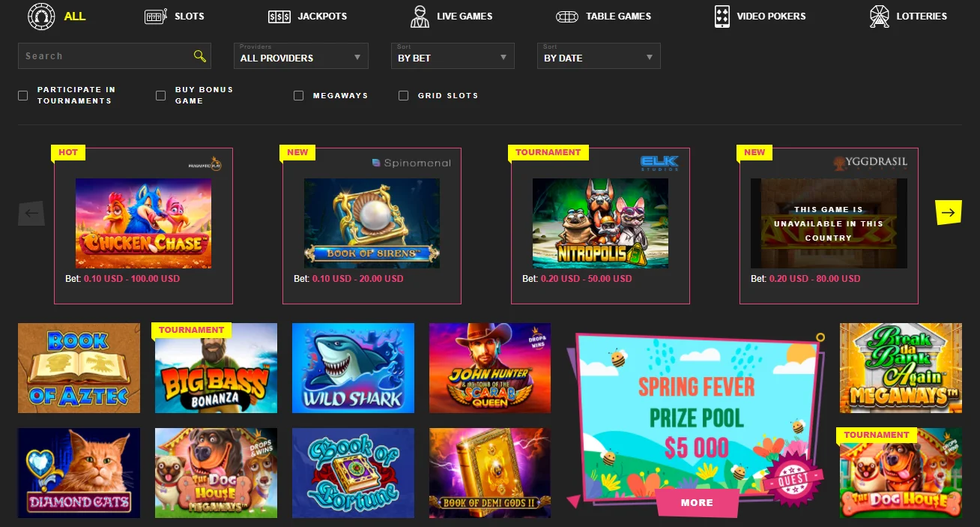The image size is (980, 527).
Task: Open the Sort By Bet dropdown
Action: pos(453,56)
